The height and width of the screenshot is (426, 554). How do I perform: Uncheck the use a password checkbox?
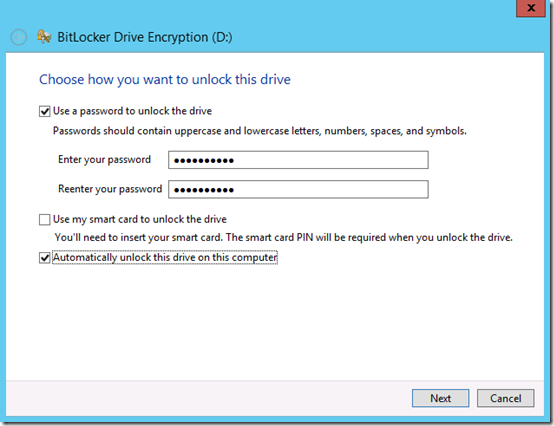pos(45,112)
